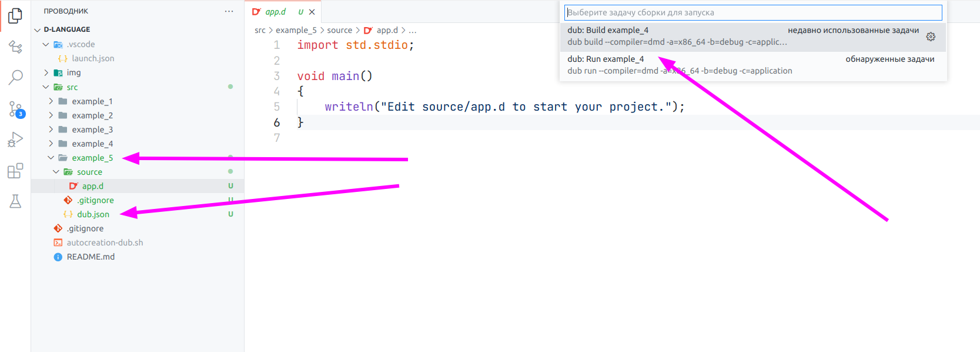Expand the example_3 folder

[51, 129]
